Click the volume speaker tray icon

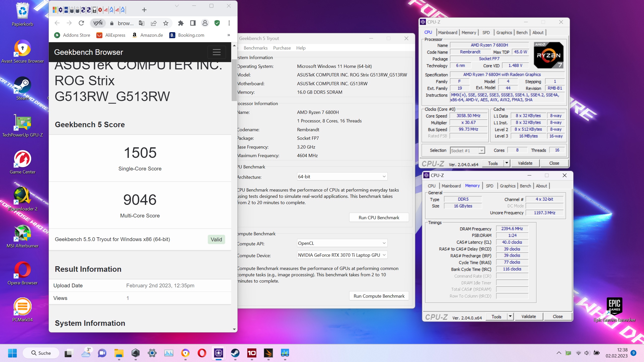coord(587,353)
